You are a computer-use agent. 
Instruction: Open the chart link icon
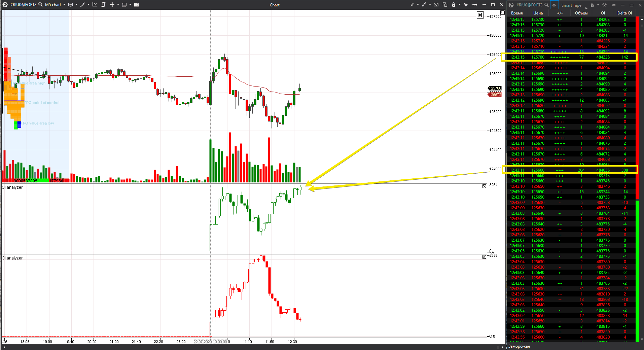(424, 5)
